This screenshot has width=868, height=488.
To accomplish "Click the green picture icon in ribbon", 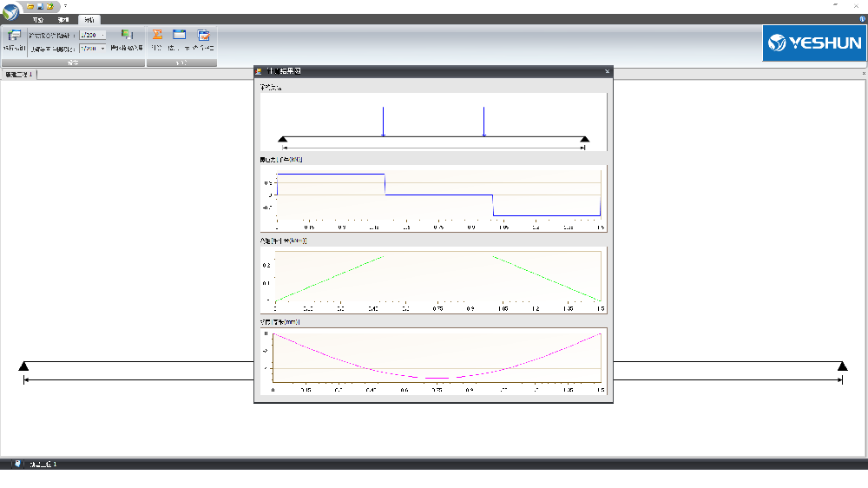I will pos(127,36).
